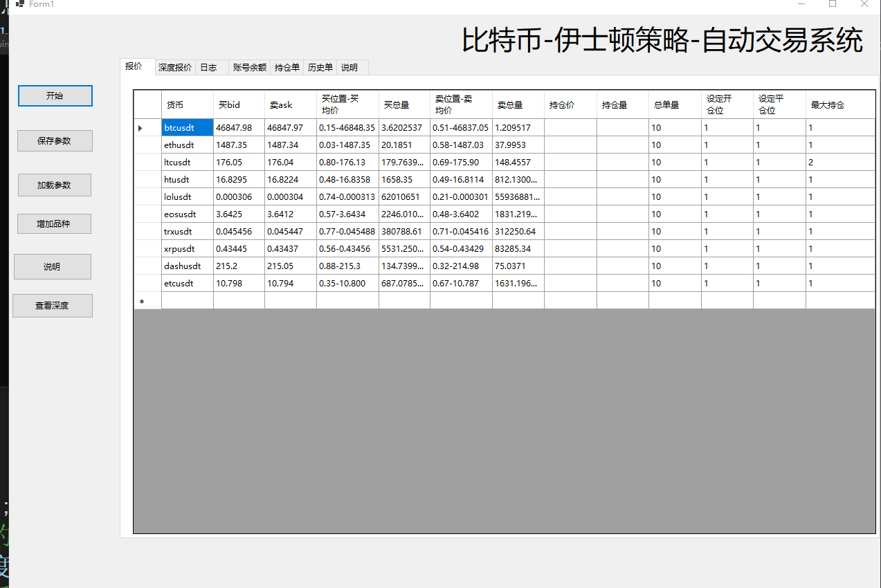Add a symbol with 增加品种 button

coord(54,224)
